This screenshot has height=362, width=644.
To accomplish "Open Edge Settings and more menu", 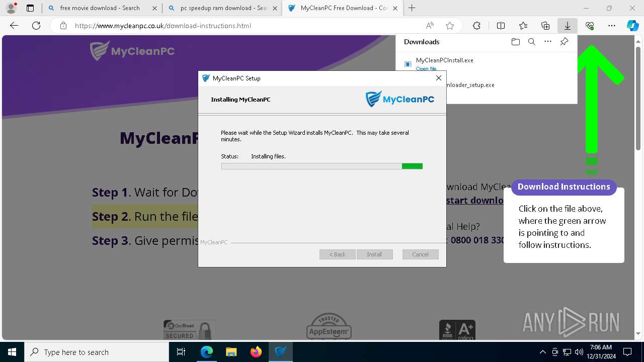I will coord(612,26).
